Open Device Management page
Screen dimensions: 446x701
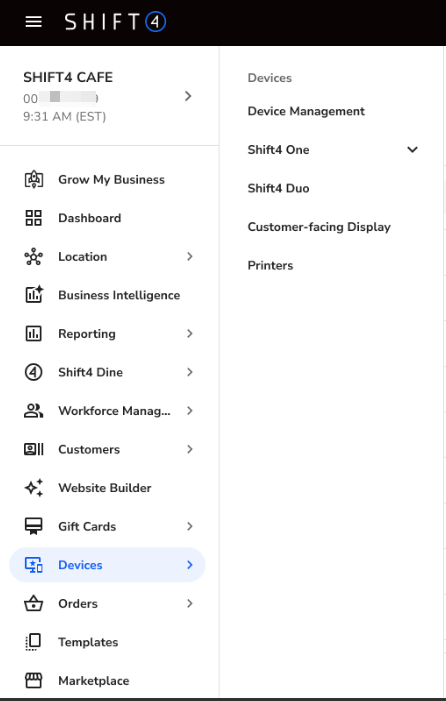[306, 111]
